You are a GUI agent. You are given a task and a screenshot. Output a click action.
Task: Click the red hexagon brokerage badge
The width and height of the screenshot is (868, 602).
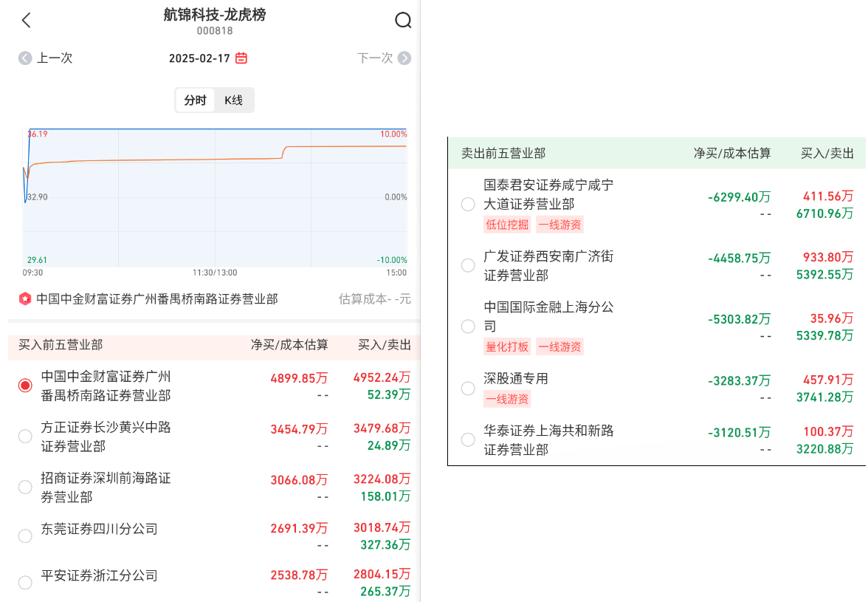click(25, 299)
